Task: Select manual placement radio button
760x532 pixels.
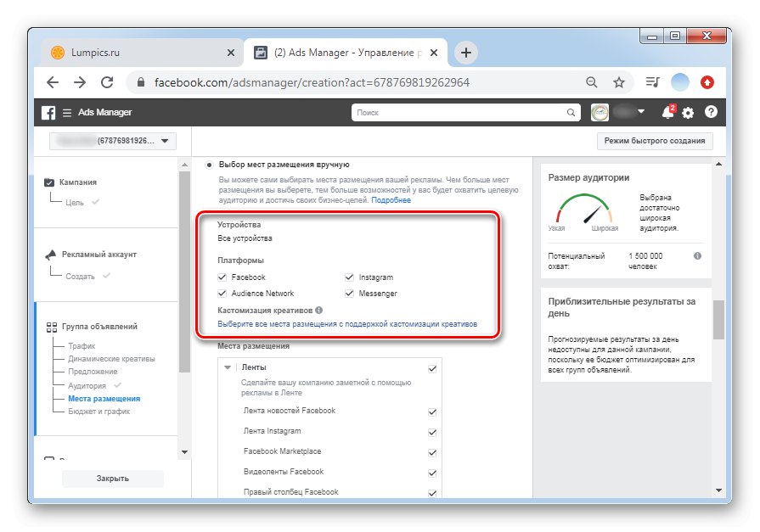Action: 209,165
